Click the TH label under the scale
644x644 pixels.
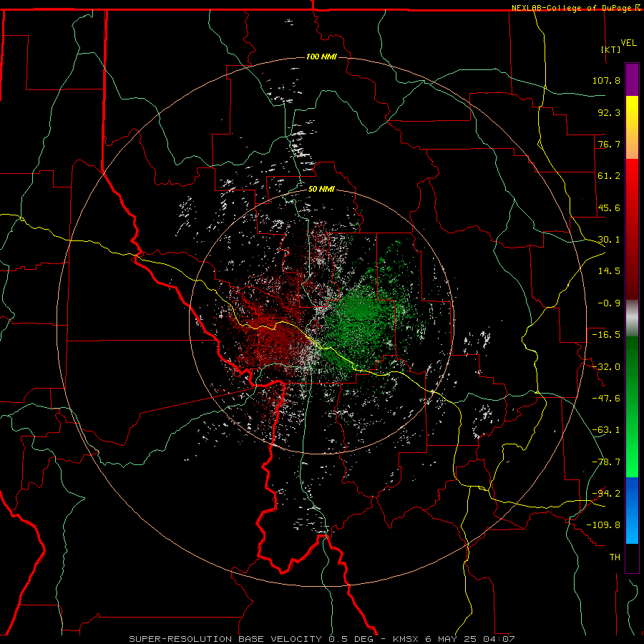tap(615, 557)
